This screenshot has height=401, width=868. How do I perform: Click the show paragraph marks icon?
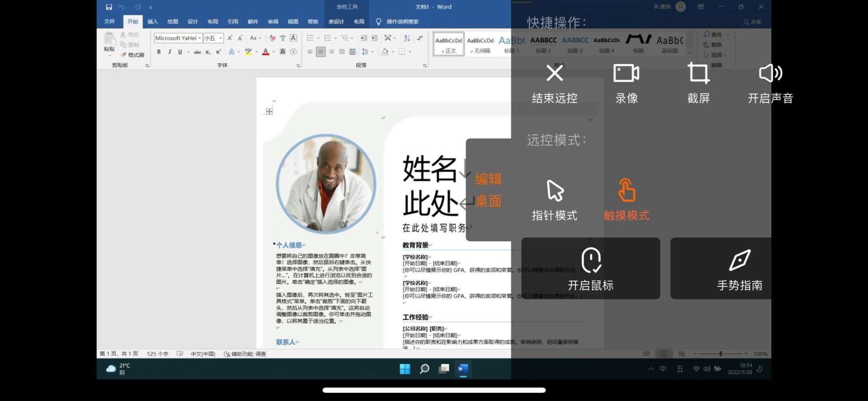[x=420, y=38]
